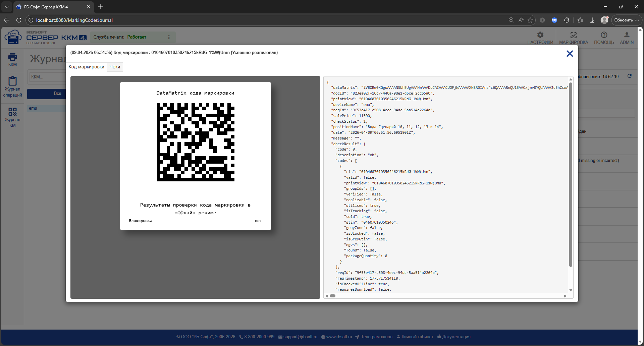Open the ADMIN user menu
Image resolution: width=644 pixels, height=346 pixels.
pos(627,38)
